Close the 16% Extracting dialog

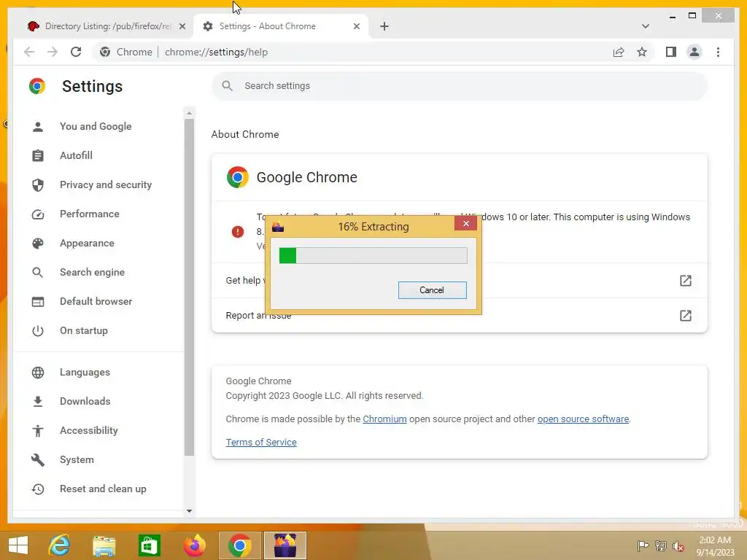(x=465, y=223)
